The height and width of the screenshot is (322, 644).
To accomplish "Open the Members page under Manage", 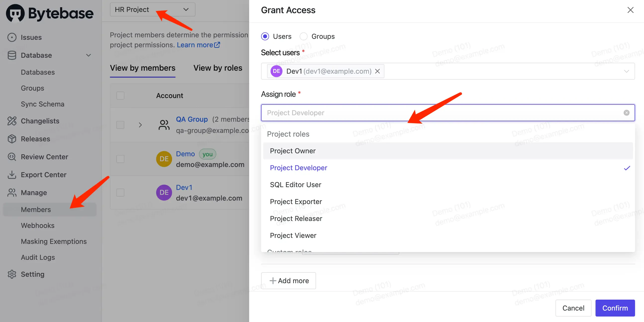I will click(x=36, y=210).
